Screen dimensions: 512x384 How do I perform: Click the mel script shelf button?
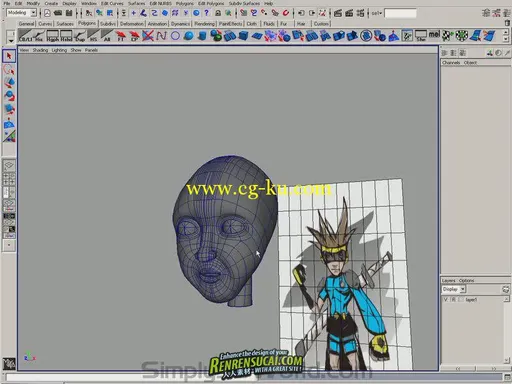tap(434, 35)
